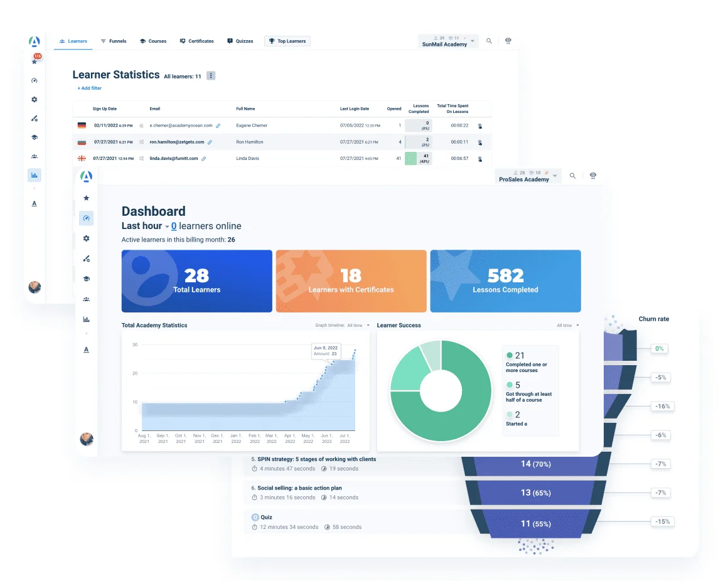Click the Top Learners button
Viewport: 728px width, 581px height.
tap(287, 41)
